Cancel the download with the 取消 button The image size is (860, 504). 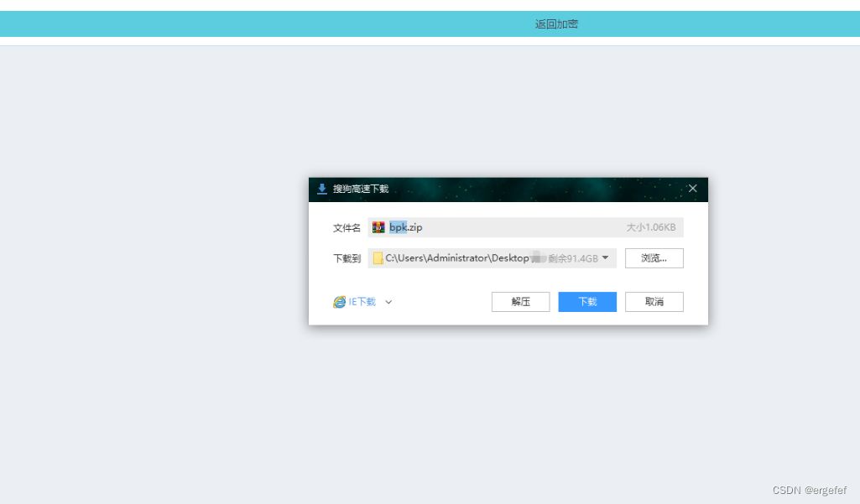click(x=654, y=301)
